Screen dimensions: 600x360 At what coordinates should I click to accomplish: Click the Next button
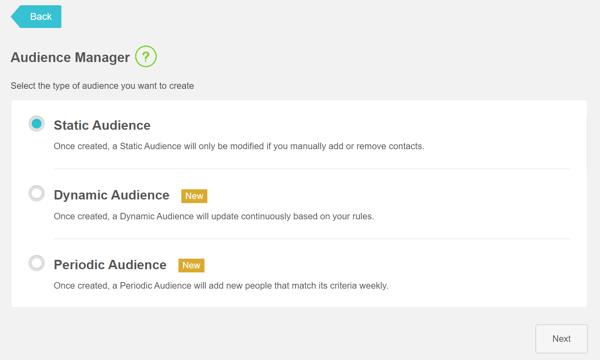pyautogui.click(x=561, y=339)
